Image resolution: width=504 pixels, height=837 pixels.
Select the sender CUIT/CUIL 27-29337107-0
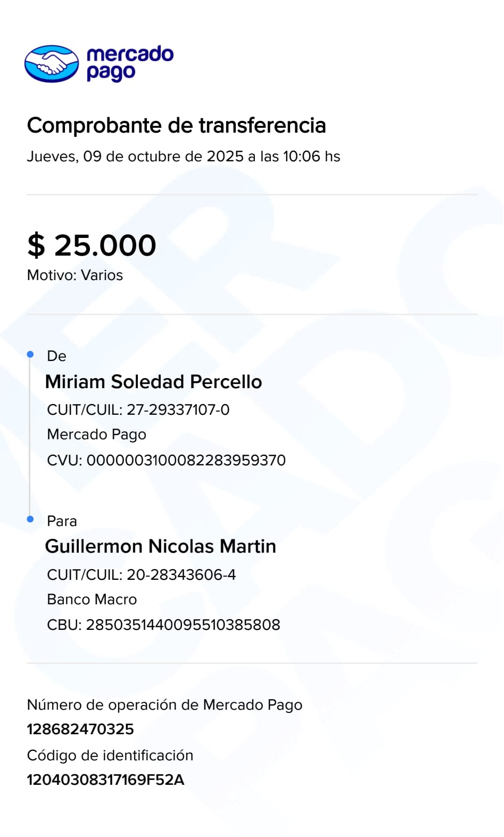pyautogui.click(x=138, y=409)
